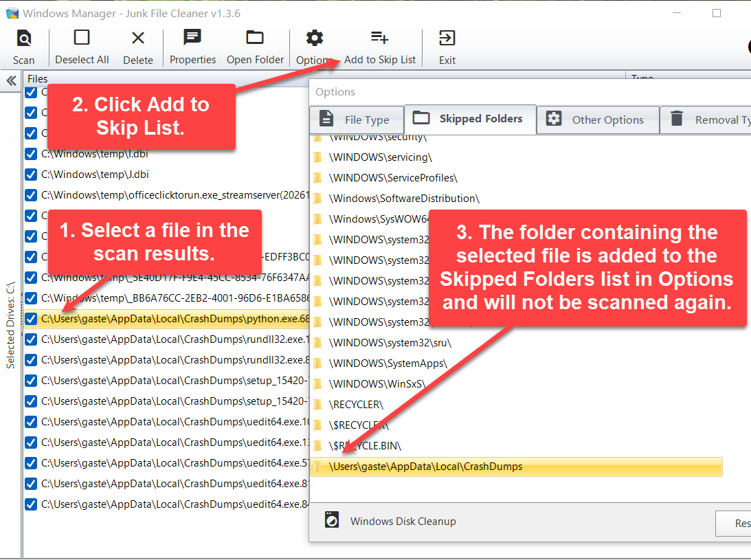The width and height of the screenshot is (751, 560).
Task: Select \WINDOWS\ServiceProfiles\ skipped folder
Action: click(x=393, y=178)
